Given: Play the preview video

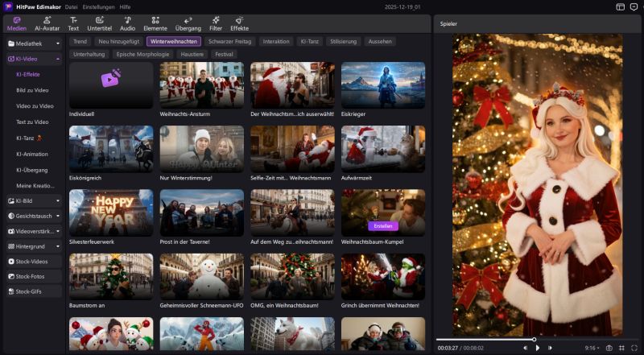Looking at the screenshot, I should click(x=538, y=348).
